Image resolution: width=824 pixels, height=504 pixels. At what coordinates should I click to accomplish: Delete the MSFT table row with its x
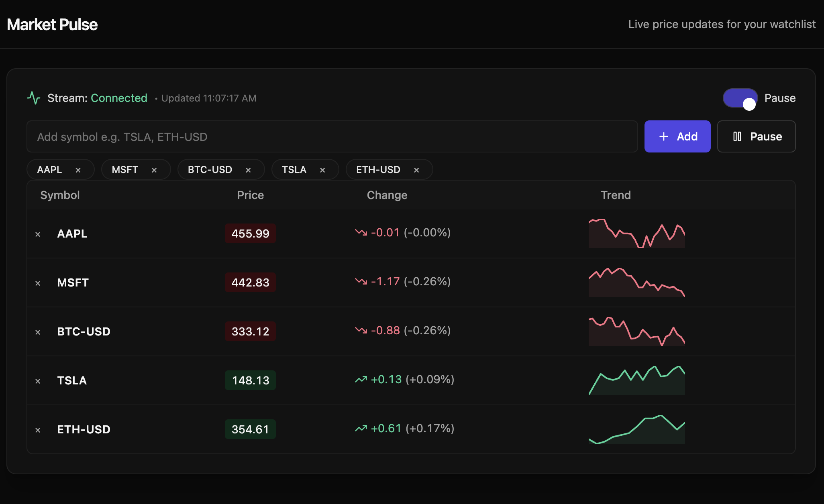38,283
